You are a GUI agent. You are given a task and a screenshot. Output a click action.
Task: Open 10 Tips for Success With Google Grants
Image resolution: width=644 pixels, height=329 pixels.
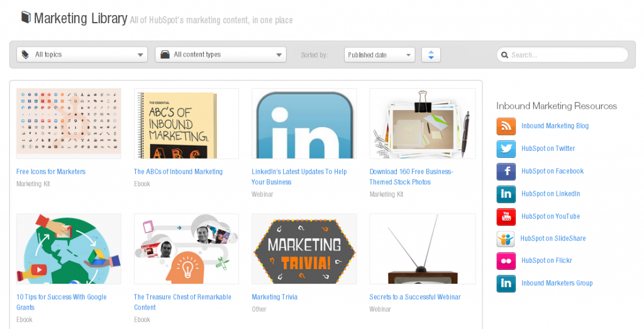[x=61, y=303]
